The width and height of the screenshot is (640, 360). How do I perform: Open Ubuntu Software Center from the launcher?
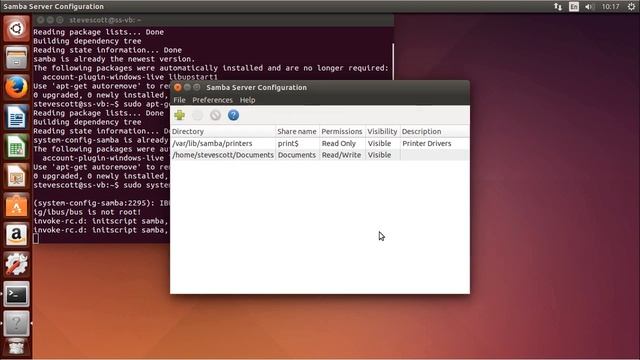click(x=16, y=205)
